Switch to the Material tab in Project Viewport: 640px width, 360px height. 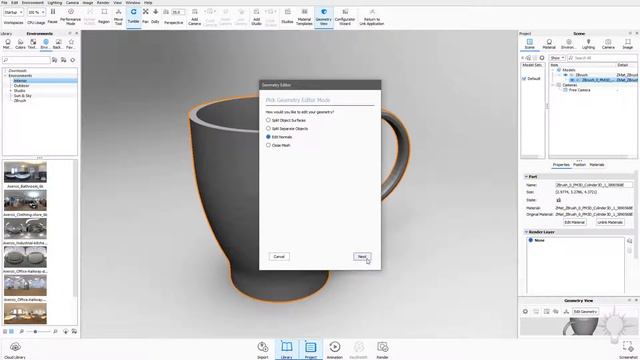(x=549, y=44)
